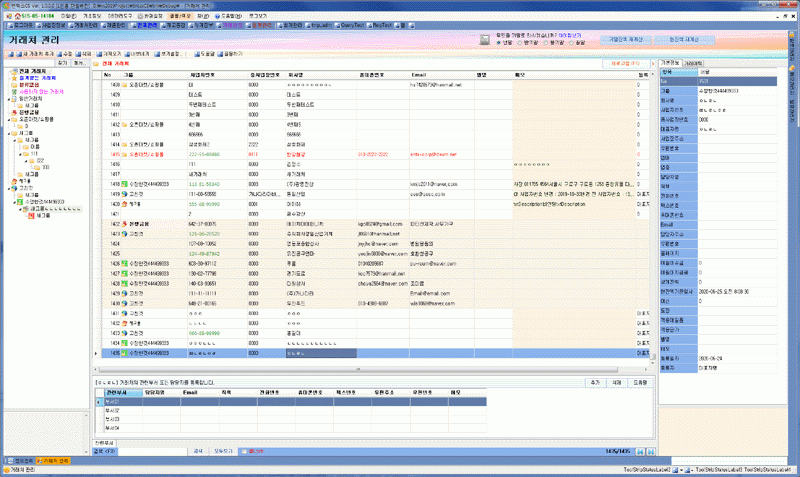The image size is (800, 477).
Task: Click the 추가 button above department grid
Action: pos(595,383)
